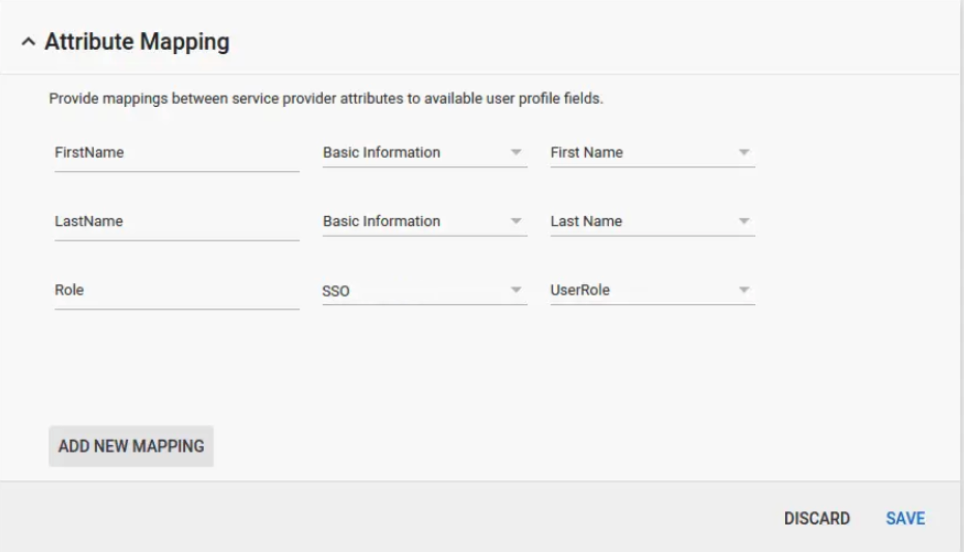Discard the attribute mapping changes
The width and height of the screenshot is (964, 552).
pyautogui.click(x=816, y=518)
